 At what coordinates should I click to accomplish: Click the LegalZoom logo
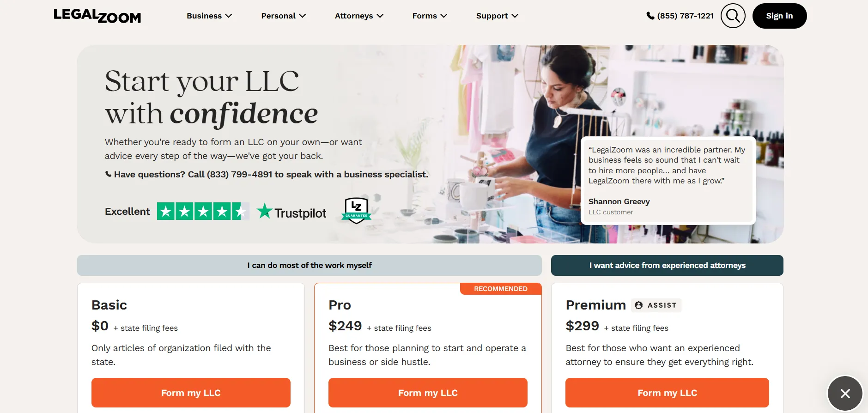[97, 16]
